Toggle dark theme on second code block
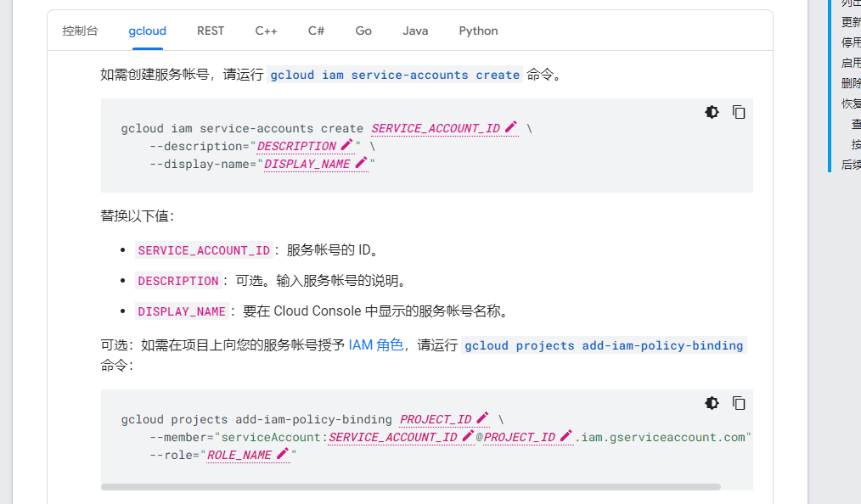861x504 pixels. click(712, 403)
